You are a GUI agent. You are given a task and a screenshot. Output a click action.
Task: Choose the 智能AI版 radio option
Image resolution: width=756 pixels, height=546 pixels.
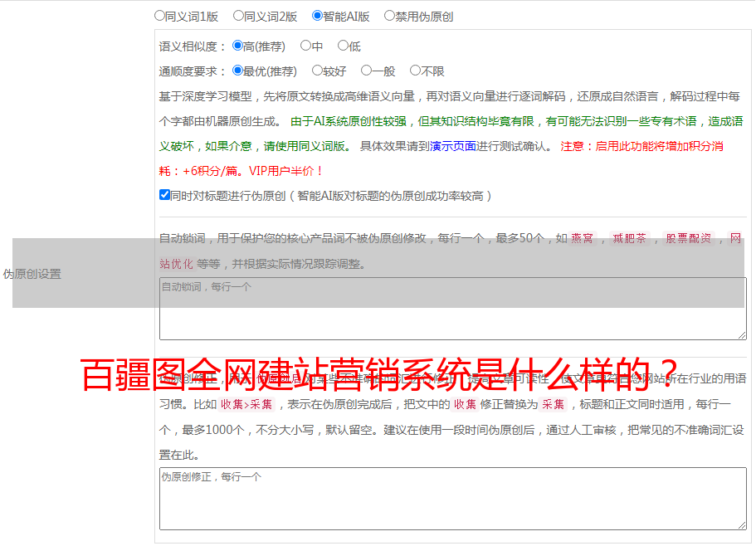(x=317, y=16)
